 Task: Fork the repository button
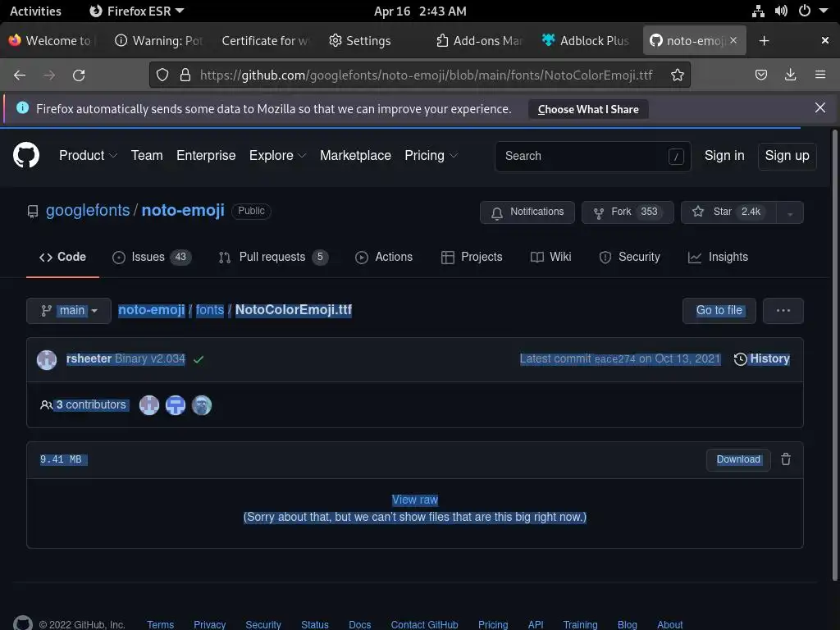click(x=628, y=212)
